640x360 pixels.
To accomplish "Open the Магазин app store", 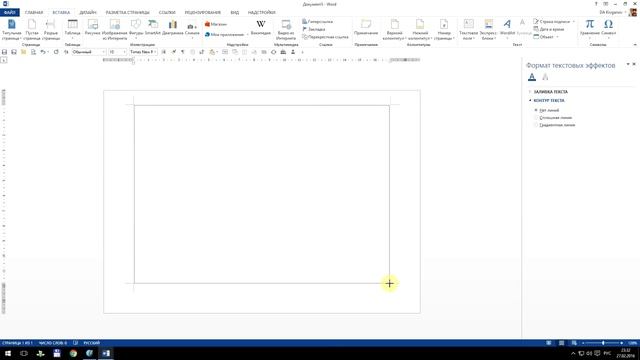I will coord(216,24).
